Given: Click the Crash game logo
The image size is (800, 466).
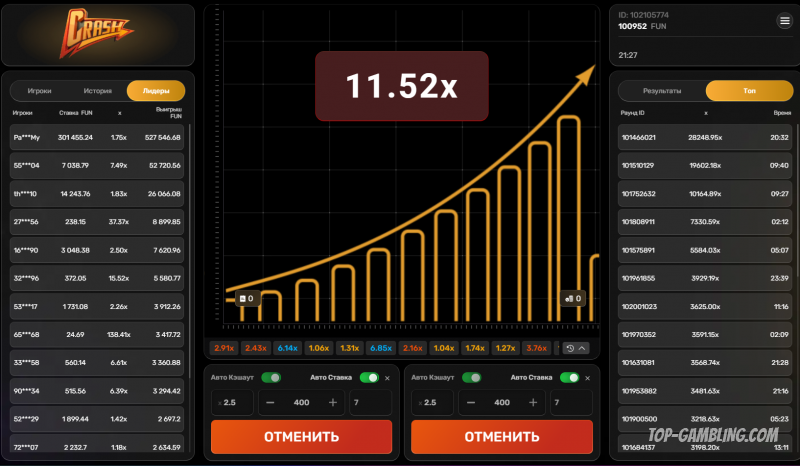Looking at the screenshot, I should pyautogui.click(x=100, y=32).
